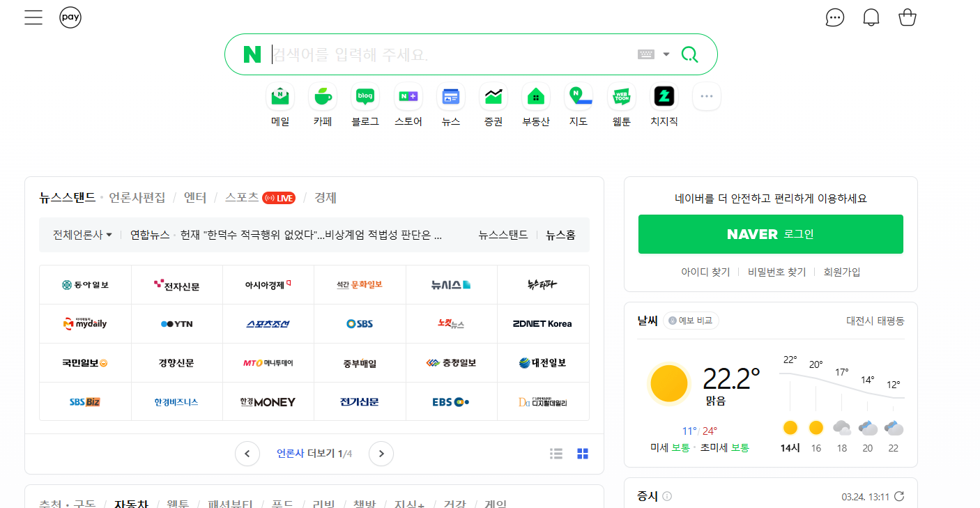Open the ZDNET Korea press logo

tap(543, 324)
